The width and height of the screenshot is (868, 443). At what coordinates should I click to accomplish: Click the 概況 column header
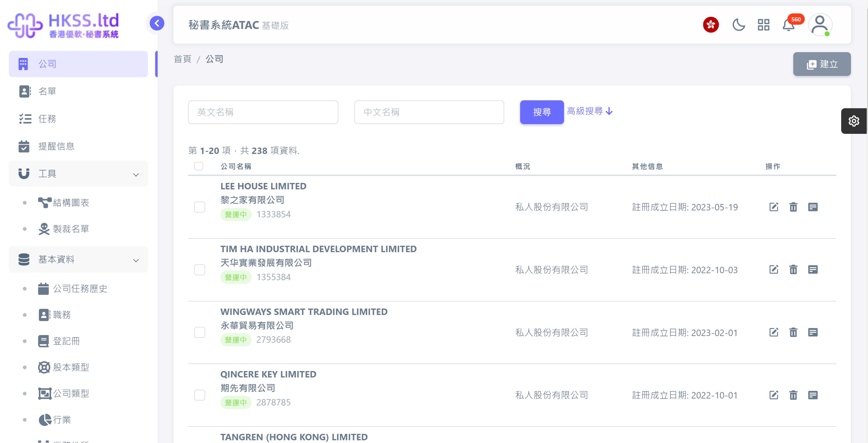pos(523,166)
